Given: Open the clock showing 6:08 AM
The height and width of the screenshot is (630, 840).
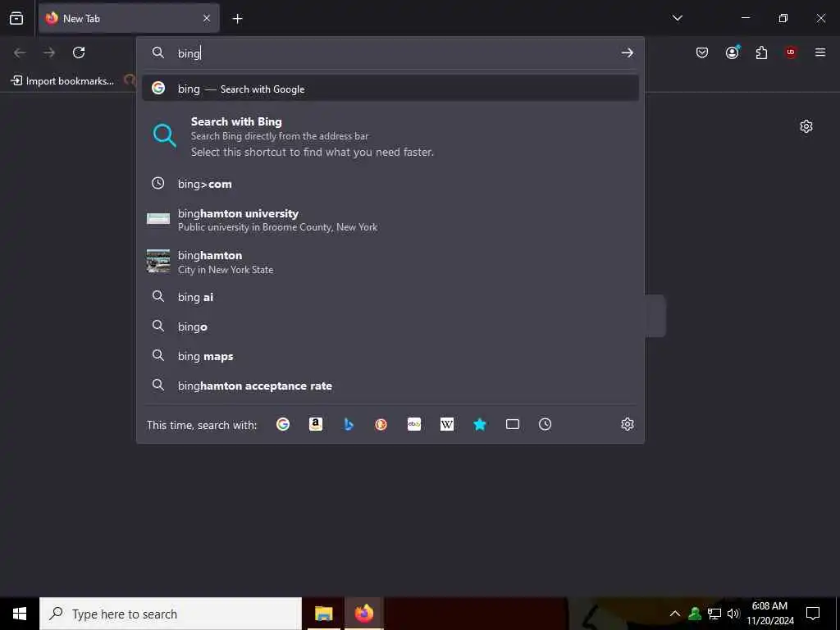Looking at the screenshot, I should [769, 614].
